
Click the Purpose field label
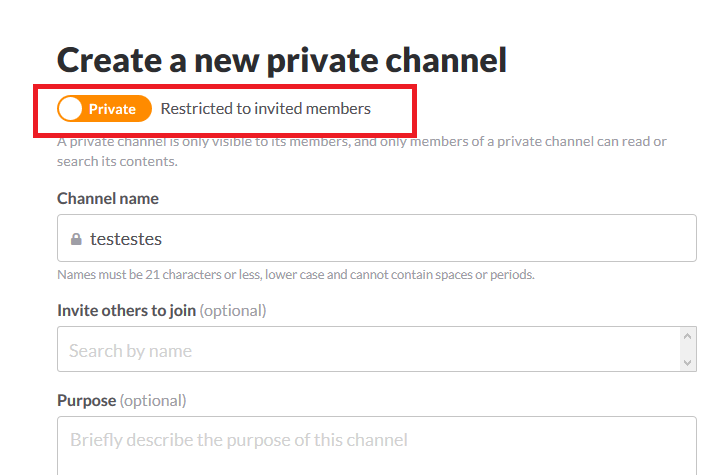(87, 400)
